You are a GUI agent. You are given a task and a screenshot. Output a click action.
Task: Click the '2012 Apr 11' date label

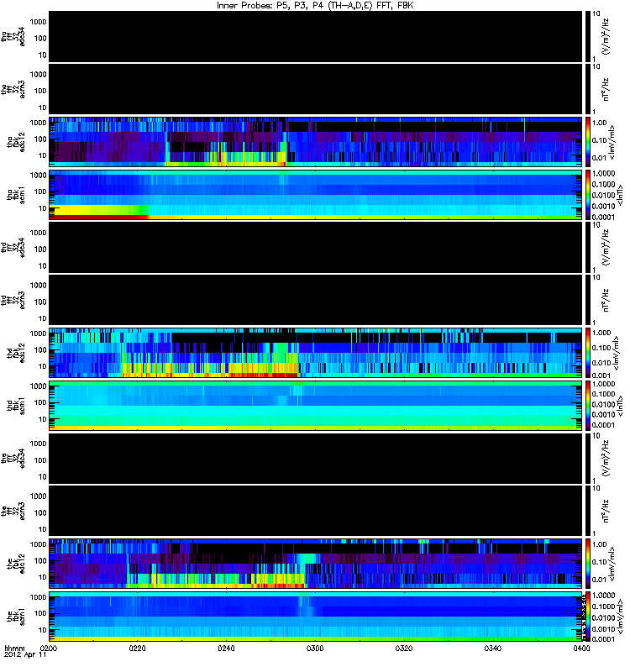tap(25, 655)
